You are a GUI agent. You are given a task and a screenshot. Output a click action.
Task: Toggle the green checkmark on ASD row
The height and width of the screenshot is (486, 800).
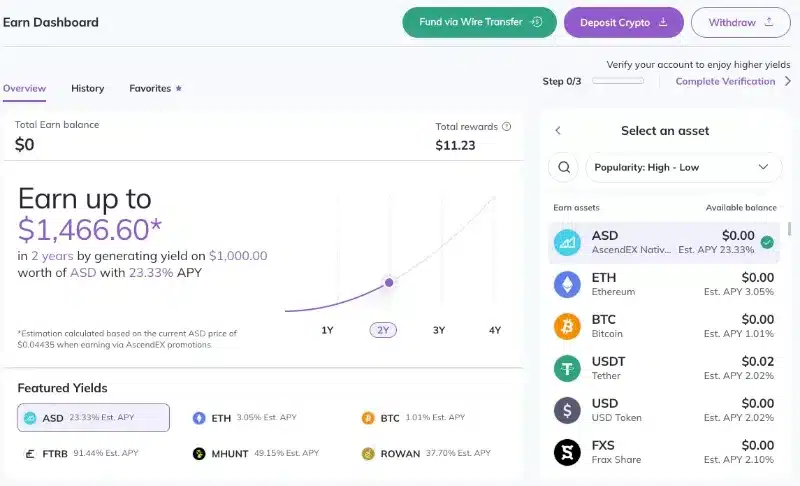coord(767,242)
